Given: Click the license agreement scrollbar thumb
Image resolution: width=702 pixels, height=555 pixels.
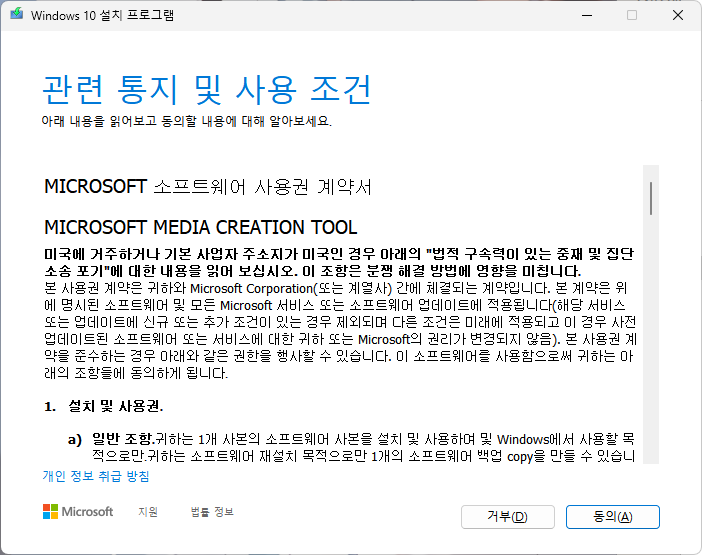Looking at the screenshot, I should (x=651, y=198).
